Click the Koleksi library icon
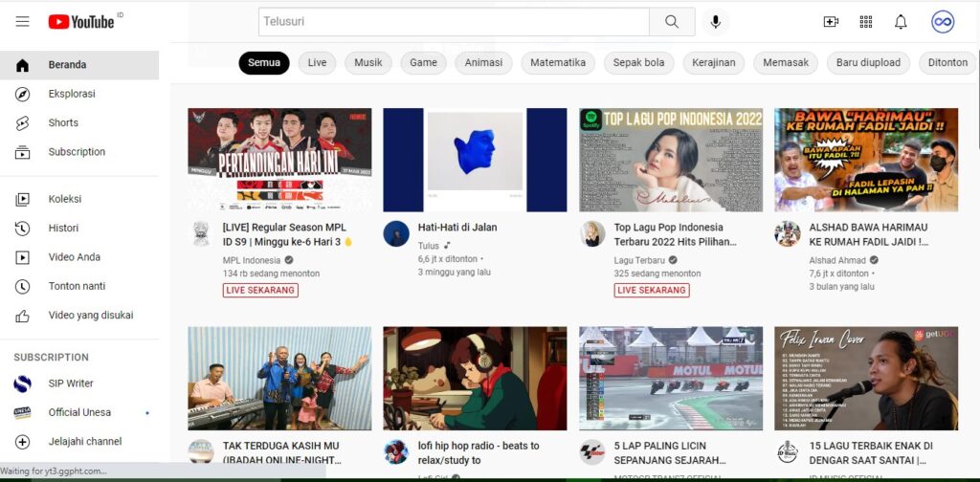The image size is (980, 482). [23, 199]
